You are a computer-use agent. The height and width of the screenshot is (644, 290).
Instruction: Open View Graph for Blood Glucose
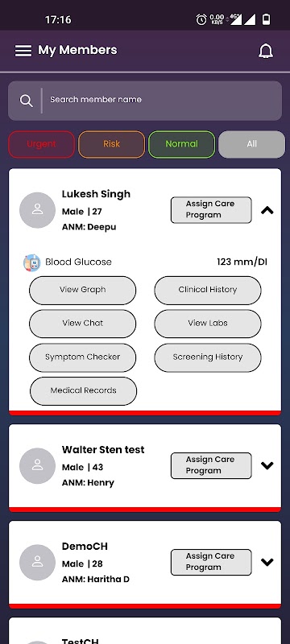point(82,290)
